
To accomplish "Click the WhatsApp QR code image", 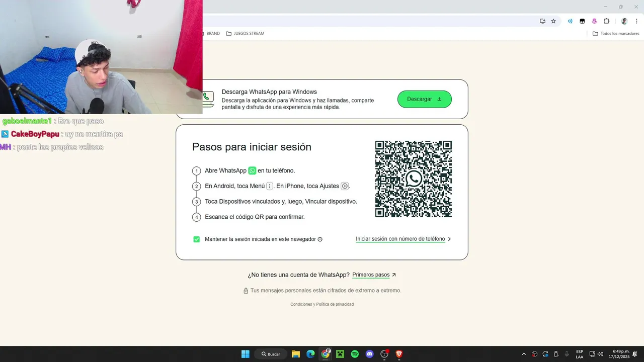I will [x=414, y=179].
